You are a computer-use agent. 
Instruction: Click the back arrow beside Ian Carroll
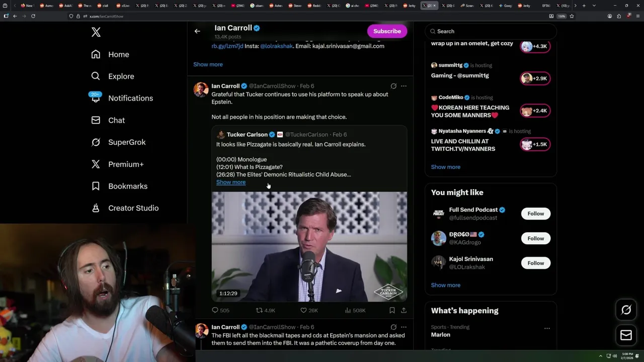coord(197,31)
